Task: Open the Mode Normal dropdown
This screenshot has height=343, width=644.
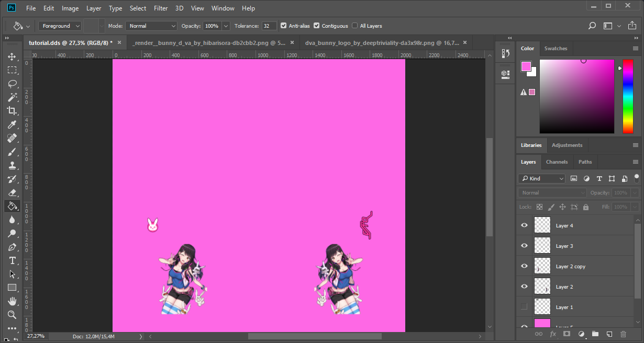Action: click(151, 26)
